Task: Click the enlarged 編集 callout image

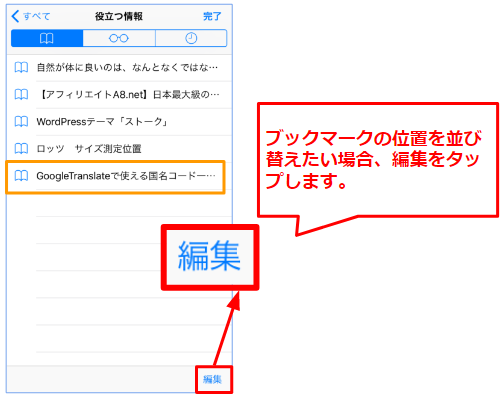Action: coord(210,257)
